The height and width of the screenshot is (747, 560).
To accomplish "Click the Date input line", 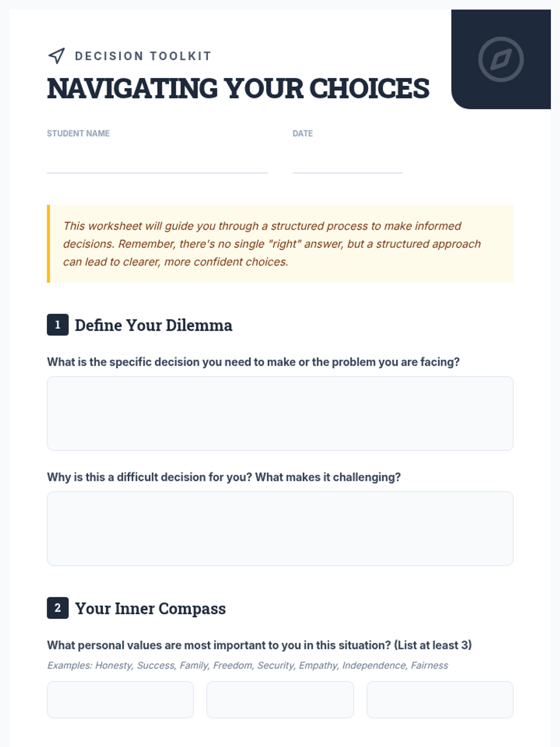I will (x=348, y=162).
